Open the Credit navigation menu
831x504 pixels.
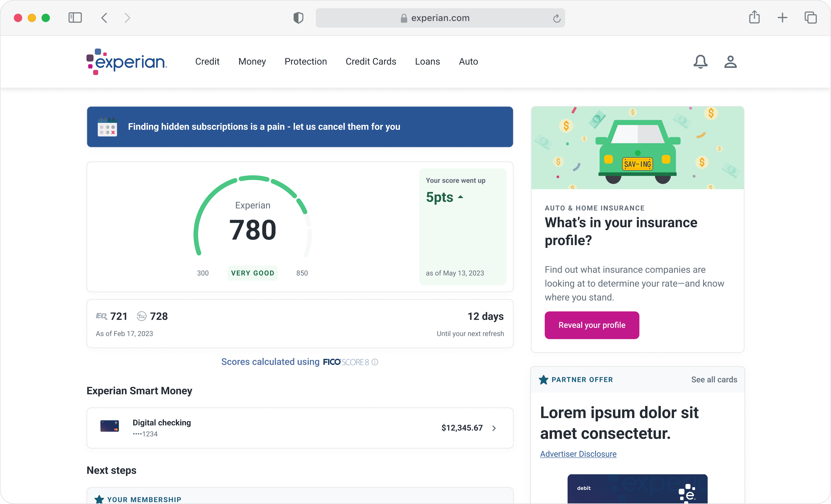click(207, 61)
